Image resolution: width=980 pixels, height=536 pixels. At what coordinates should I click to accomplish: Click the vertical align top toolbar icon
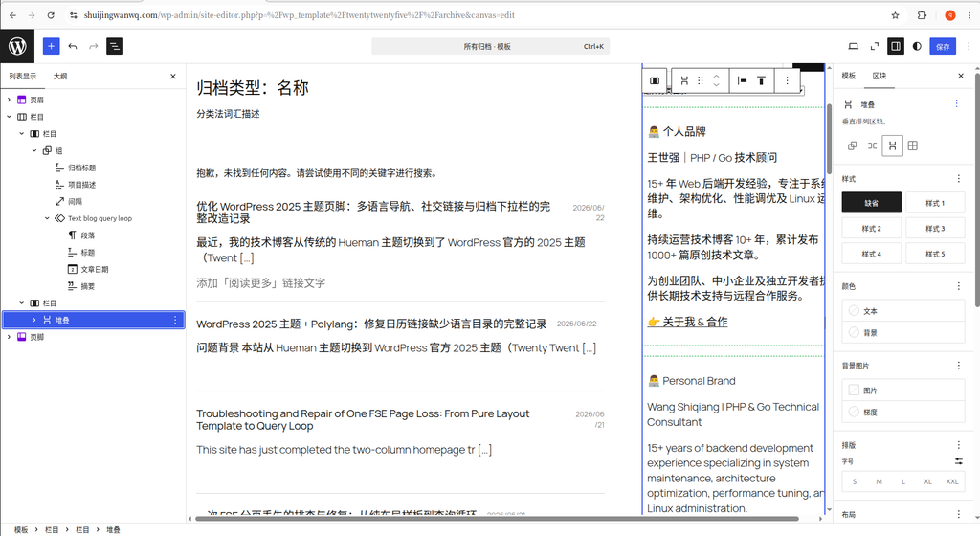761,80
